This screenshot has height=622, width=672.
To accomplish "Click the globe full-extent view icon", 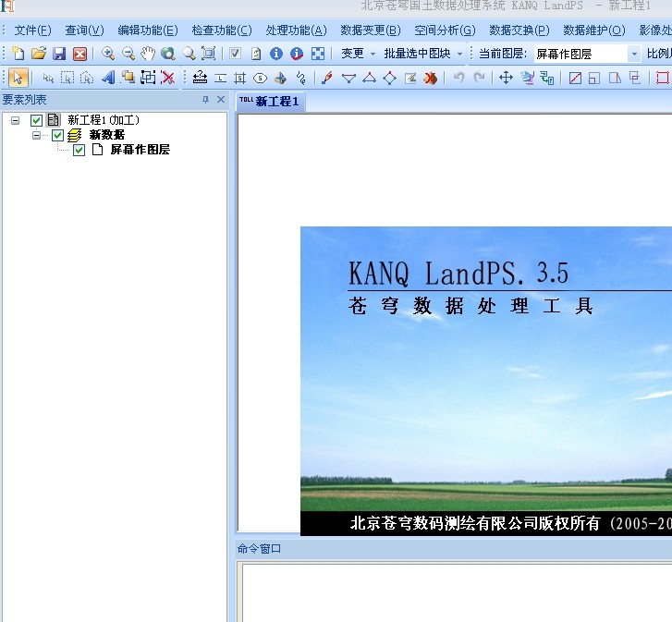I will [x=168, y=54].
